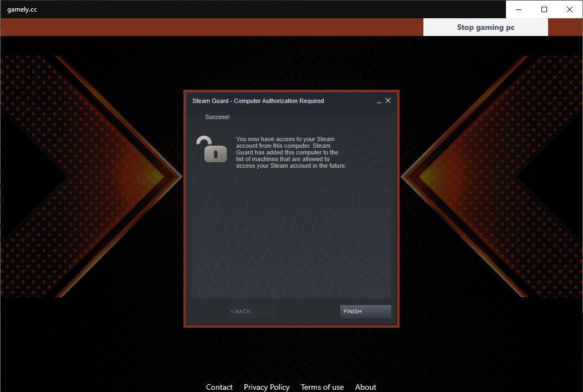The width and height of the screenshot is (583, 392).
Task: Click the 'You now have access' message
Action: pyautogui.click(x=291, y=152)
